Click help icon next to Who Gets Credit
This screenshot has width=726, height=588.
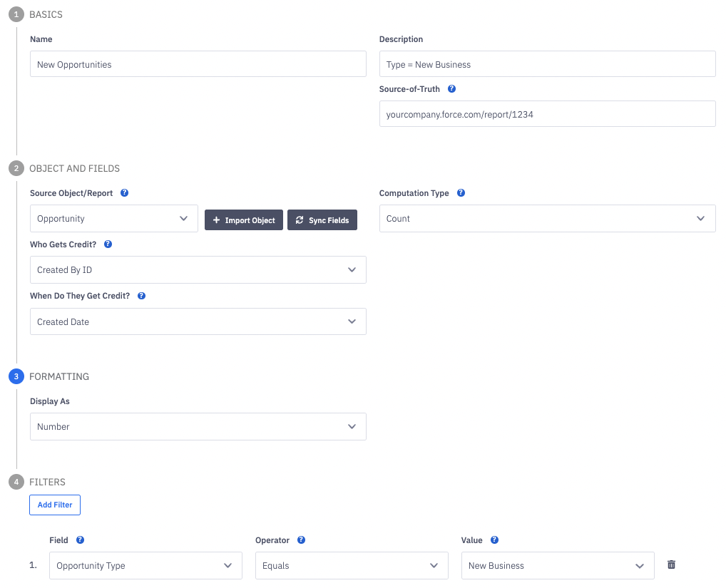[x=108, y=244]
